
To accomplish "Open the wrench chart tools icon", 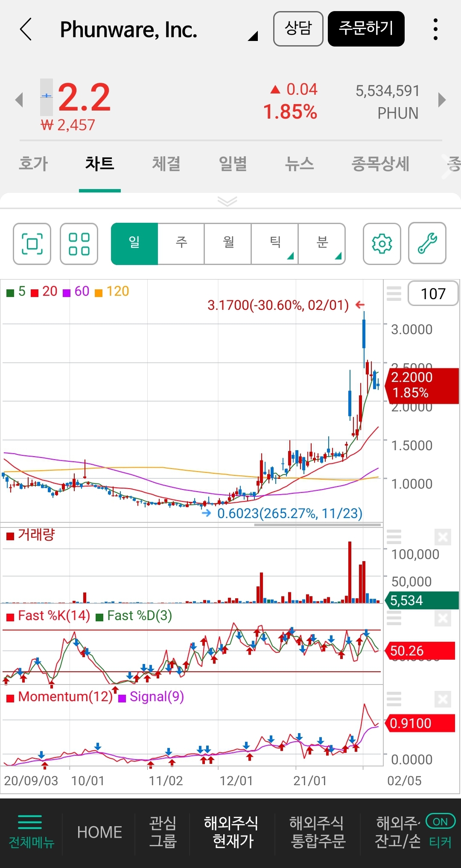I will pos(427,244).
